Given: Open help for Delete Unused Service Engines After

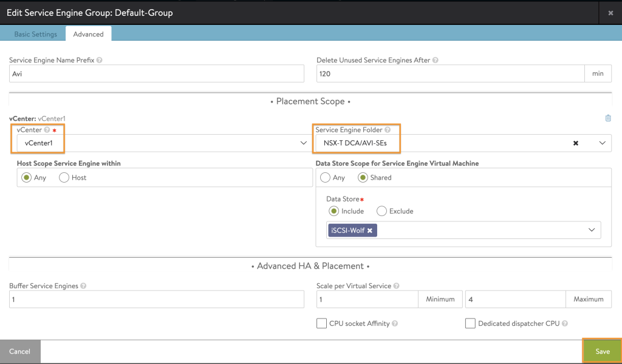Looking at the screenshot, I should point(435,60).
